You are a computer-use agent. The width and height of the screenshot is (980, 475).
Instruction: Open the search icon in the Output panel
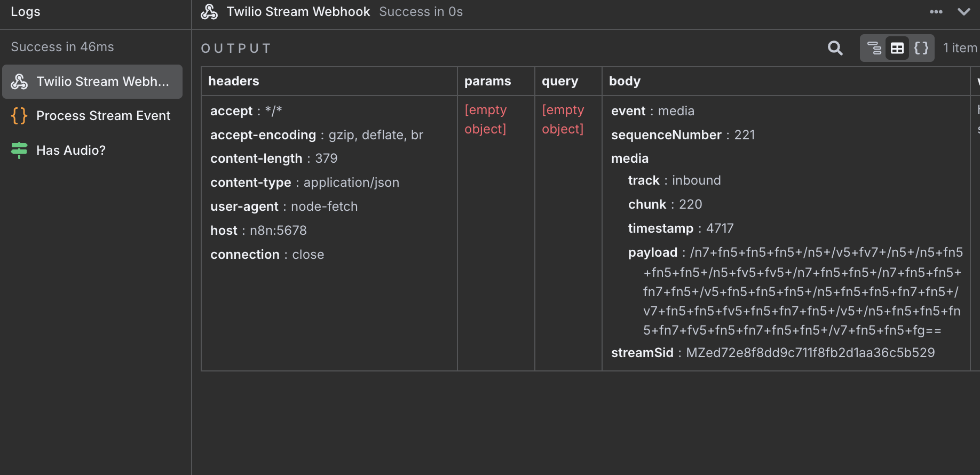click(835, 48)
